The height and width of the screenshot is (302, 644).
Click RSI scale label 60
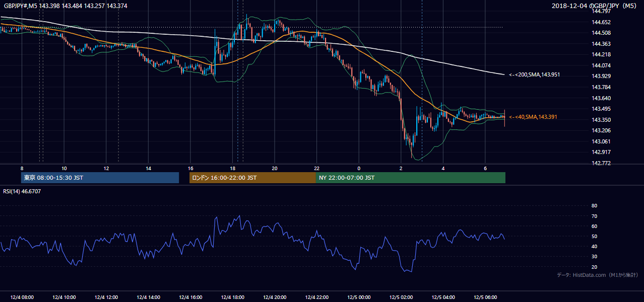(594, 226)
